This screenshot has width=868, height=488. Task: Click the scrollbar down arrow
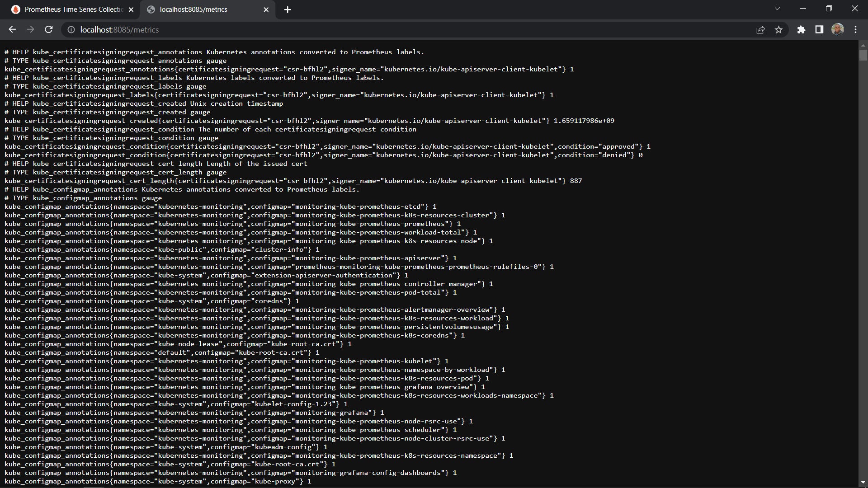pos(863,483)
